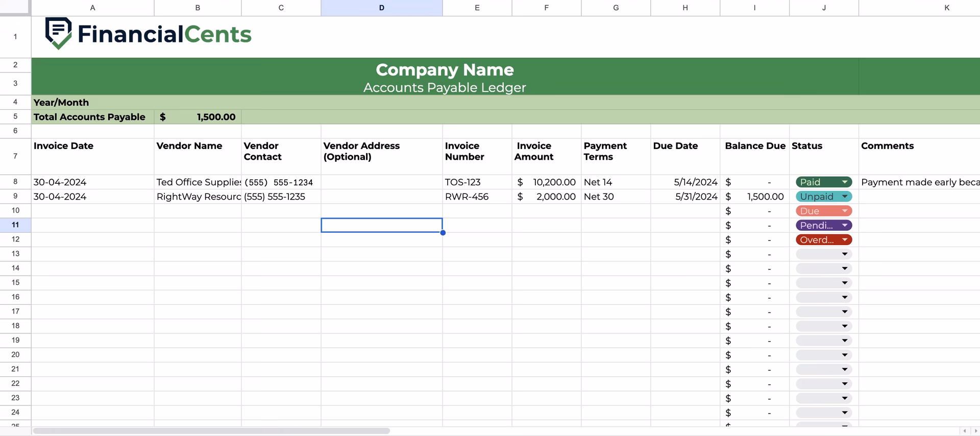Open the Paid status dropdown in row 8

tap(823, 182)
